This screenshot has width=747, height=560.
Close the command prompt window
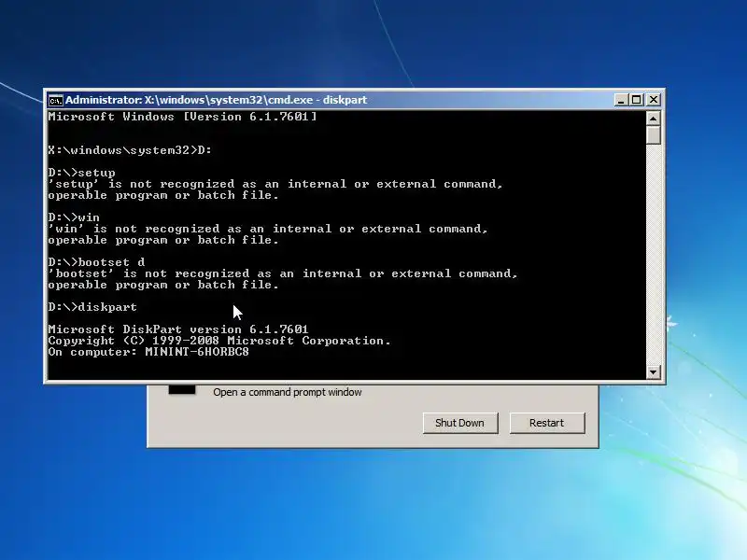tap(654, 100)
